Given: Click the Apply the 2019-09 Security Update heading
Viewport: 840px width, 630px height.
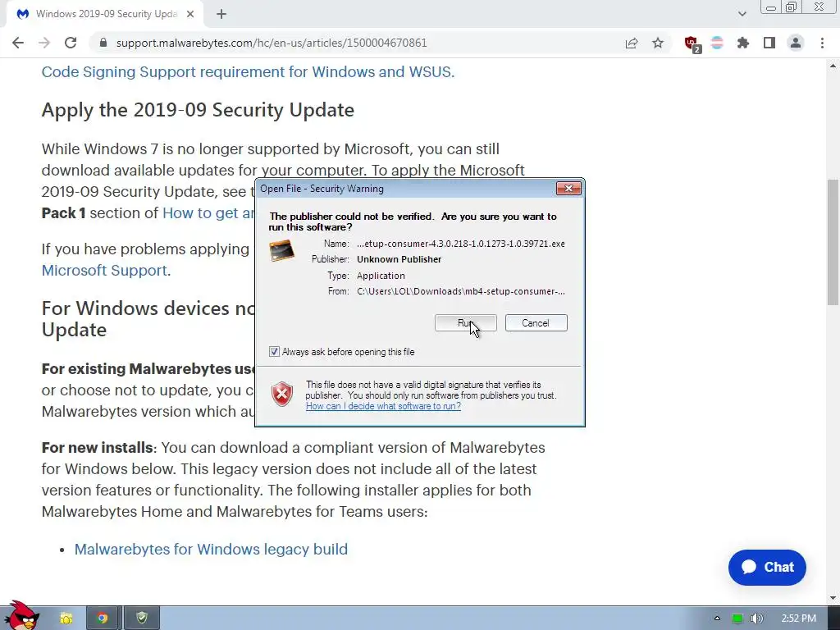Looking at the screenshot, I should tap(198, 110).
